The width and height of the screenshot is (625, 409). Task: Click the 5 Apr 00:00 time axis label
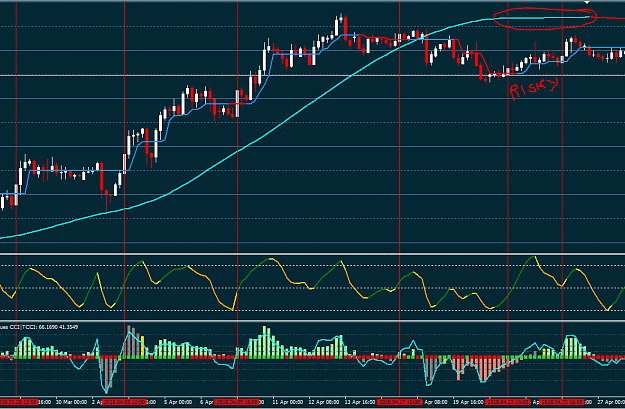[x=178, y=402]
